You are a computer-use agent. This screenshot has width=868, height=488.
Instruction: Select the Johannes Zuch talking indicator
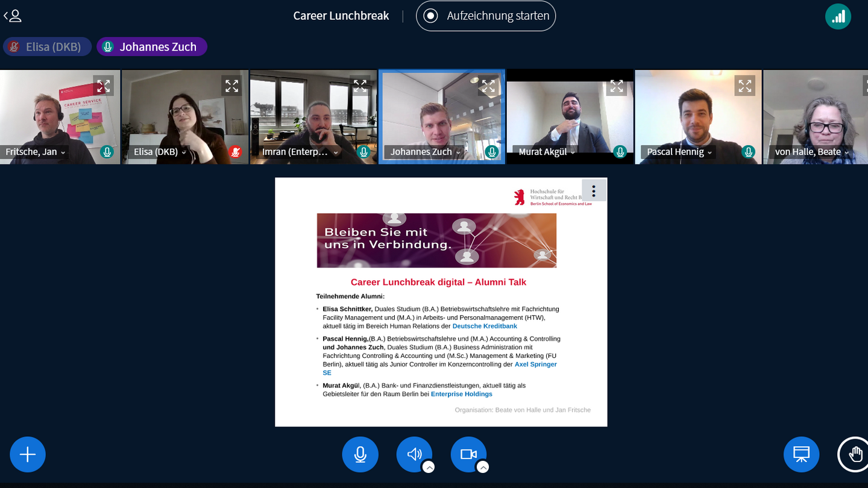pos(152,46)
